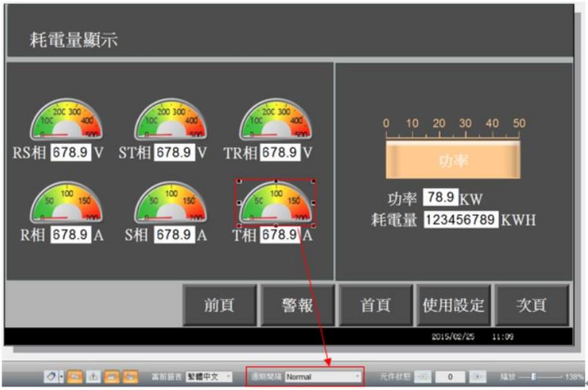Adjust the zoom slider handle

point(533,376)
